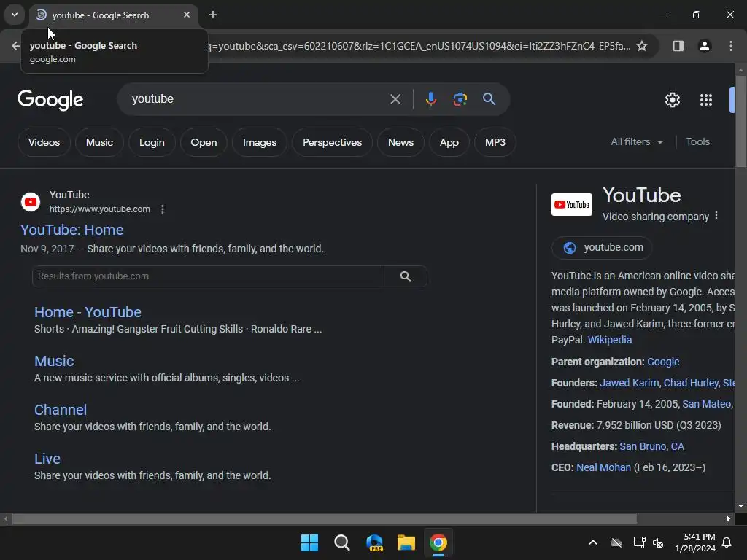Viewport: 747px width, 560px height.
Task: Open the clock showing 5:41 PM
Action: [x=694, y=542]
